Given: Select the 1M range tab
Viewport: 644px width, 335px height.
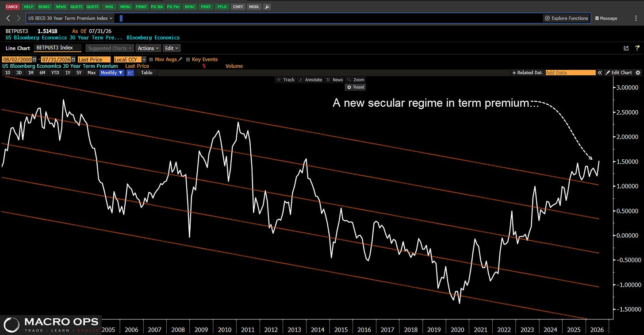Looking at the screenshot, I should click(31, 73).
